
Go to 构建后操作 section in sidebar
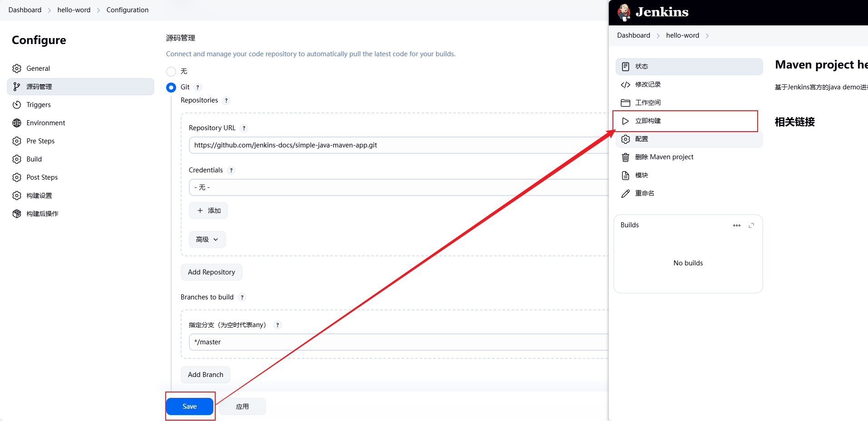[80, 214]
